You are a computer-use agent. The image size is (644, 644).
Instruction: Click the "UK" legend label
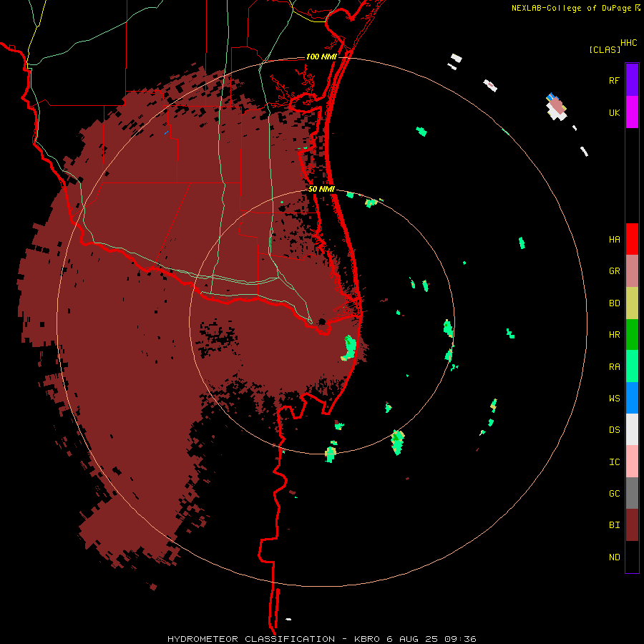(614, 112)
